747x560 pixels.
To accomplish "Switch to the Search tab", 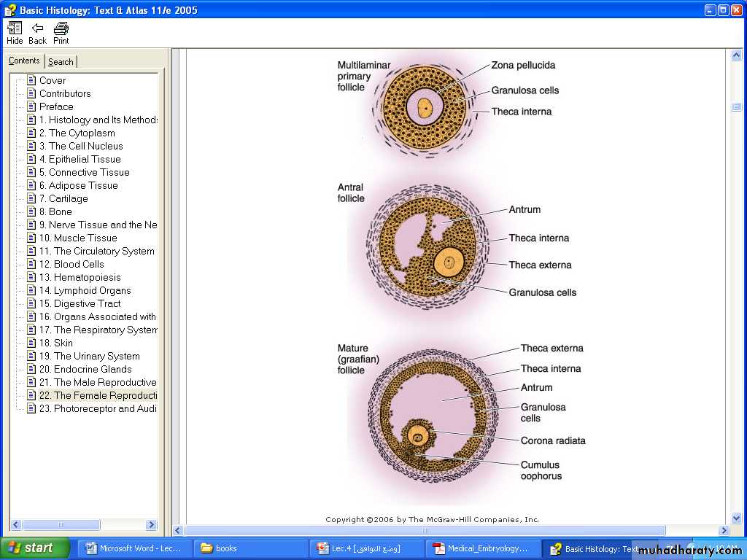I will point(61,62).
